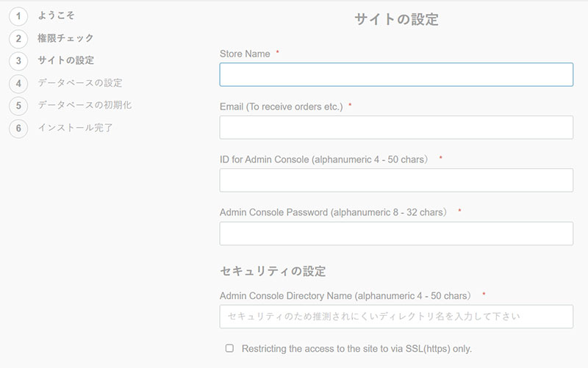
Task: Click the Email input field
Action: click(x=396, y=128)
